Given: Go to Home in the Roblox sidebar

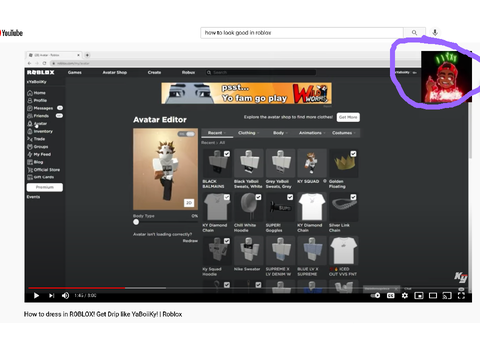Looking at the screenshot, I should [36, 93].
